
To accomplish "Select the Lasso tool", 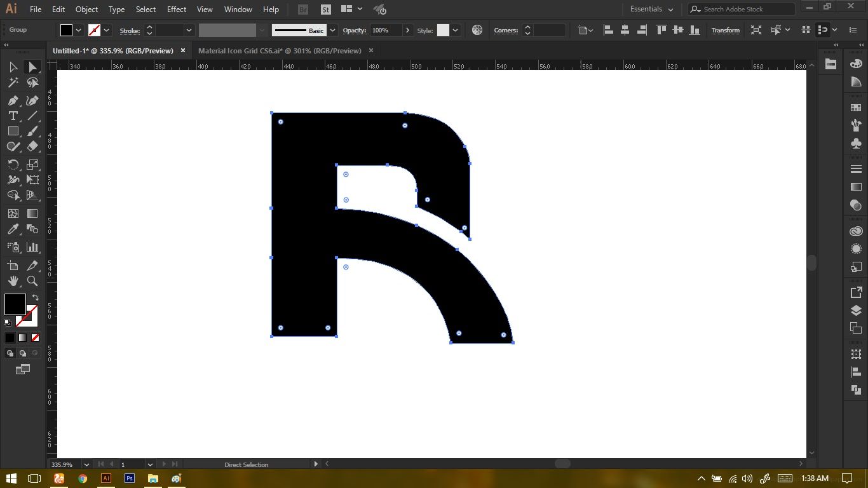I will (32, 83).
